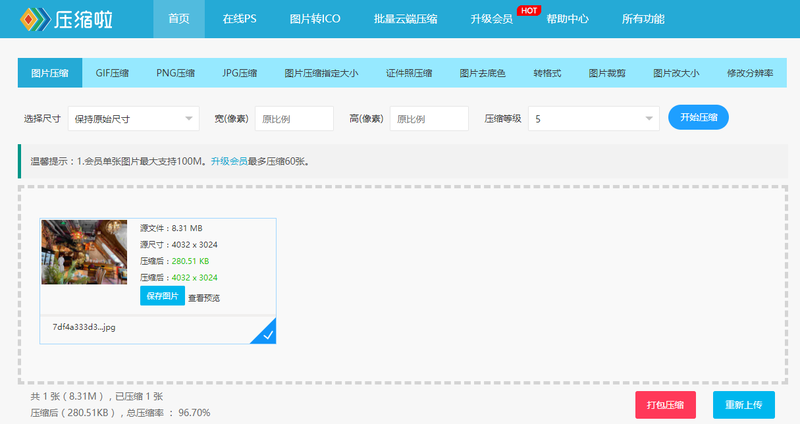
Task: Click the 重新上传 button
Action: coord(744,405)
